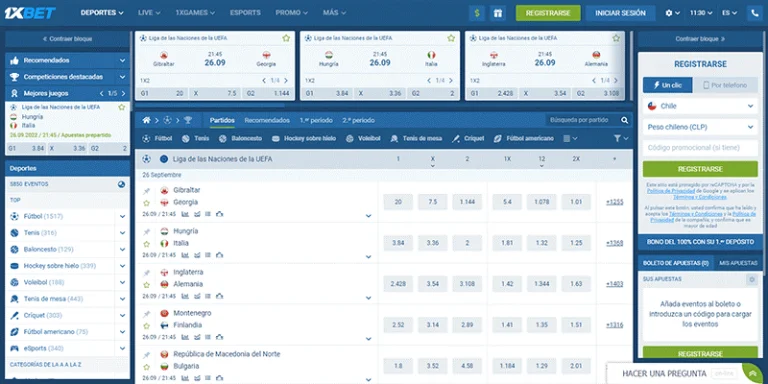Open the LIVE menu
The height and width of the screenshot is (384, 768).
149,13
